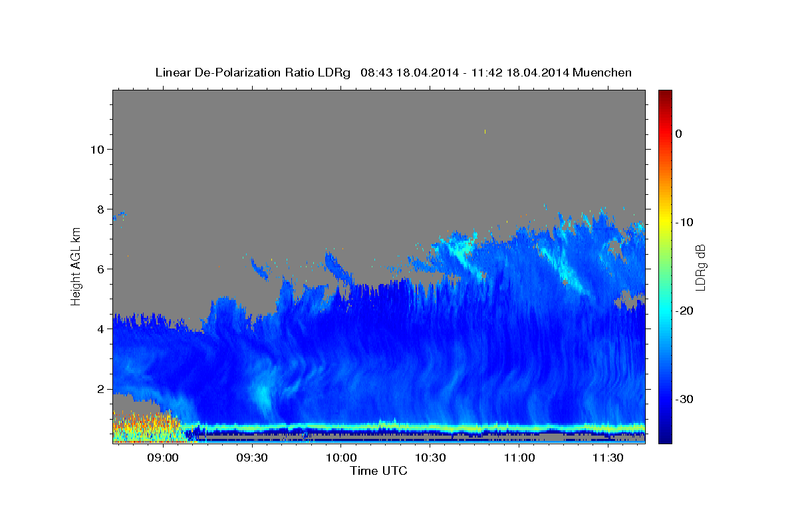The image size is (798, 532).
Task: Click the "Muenchen" location text in the title
Action: (x=602, y=72)
